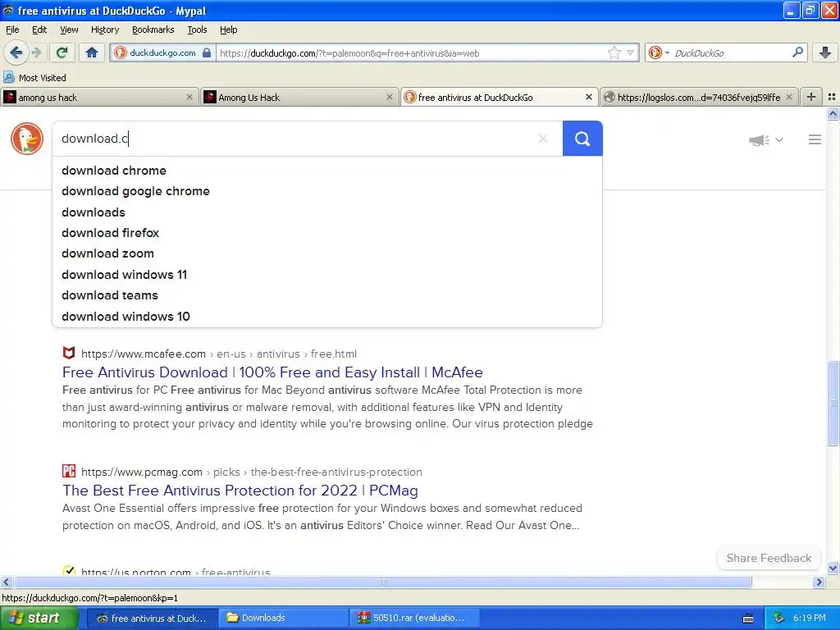This screenshot has height=630, width=840.
Task: Close the 'among us hack' tab
Action: [x=189, y=97]
